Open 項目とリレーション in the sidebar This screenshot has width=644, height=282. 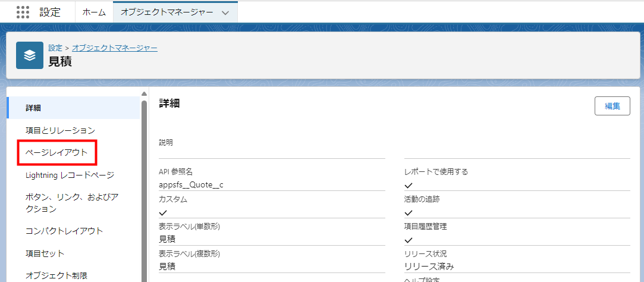click(60, 130)
